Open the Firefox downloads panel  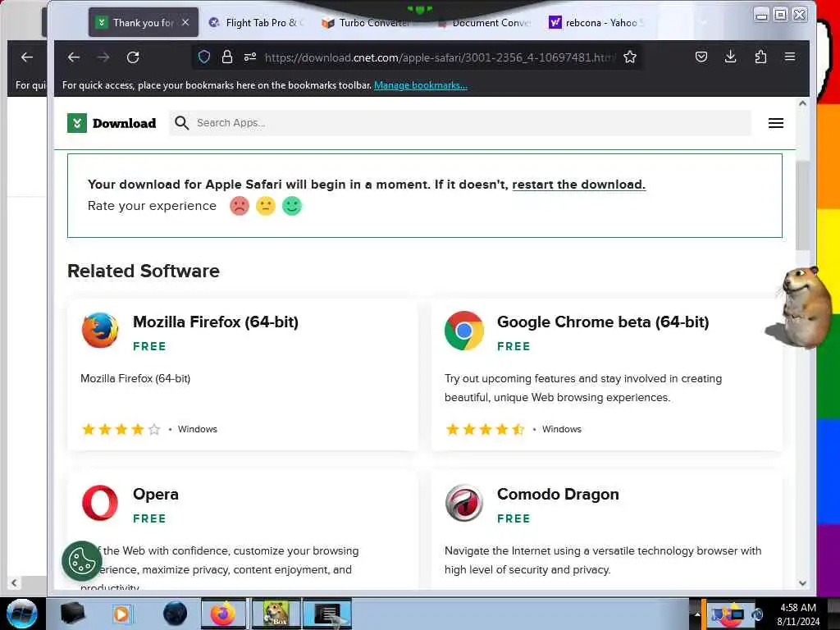(730, 57)
